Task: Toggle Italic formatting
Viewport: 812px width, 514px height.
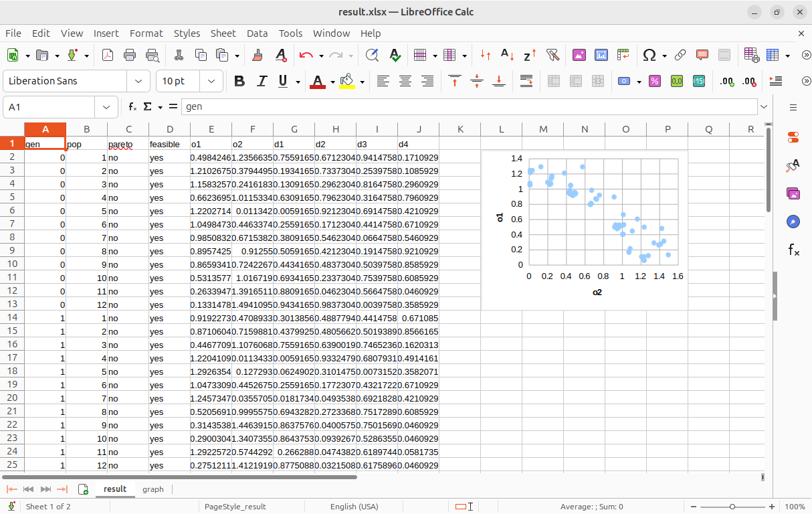Action: point(262,81)
